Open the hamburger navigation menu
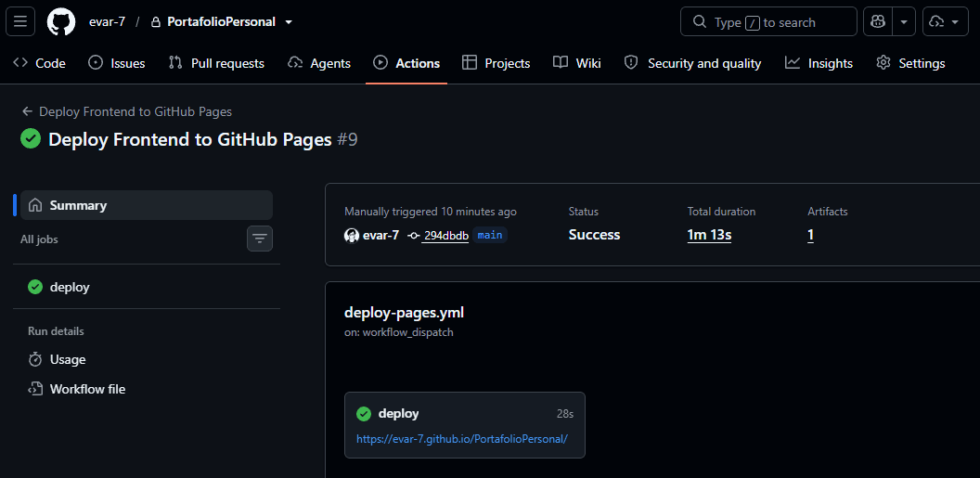Image resolution: width=980 pixels, height=478 pixels. pos(20,22)
